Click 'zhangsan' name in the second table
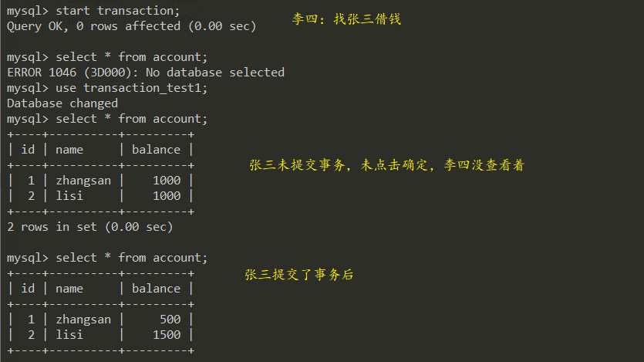 pos(83,320)
